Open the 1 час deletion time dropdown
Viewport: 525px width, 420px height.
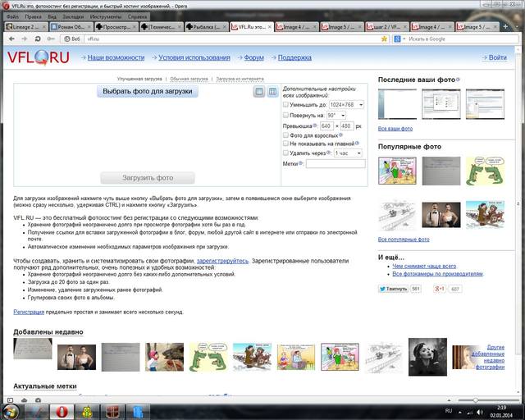pos(348,153)
